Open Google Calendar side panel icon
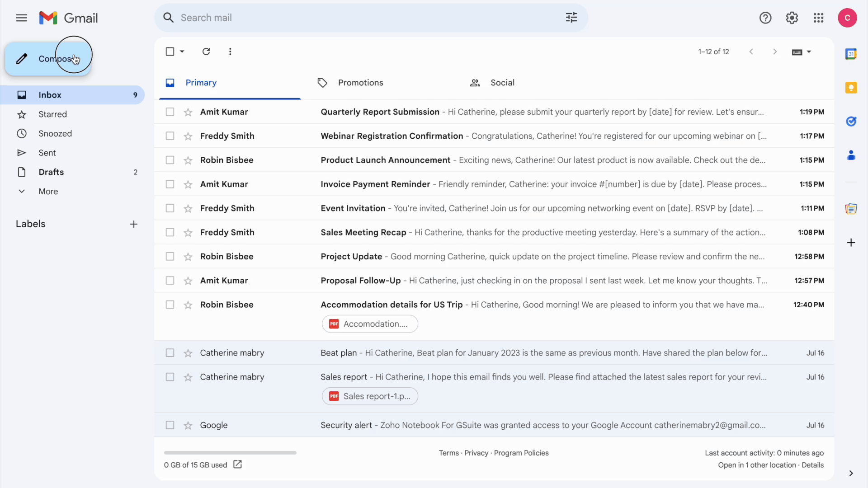Screen dimensions: 868x488 851,54
